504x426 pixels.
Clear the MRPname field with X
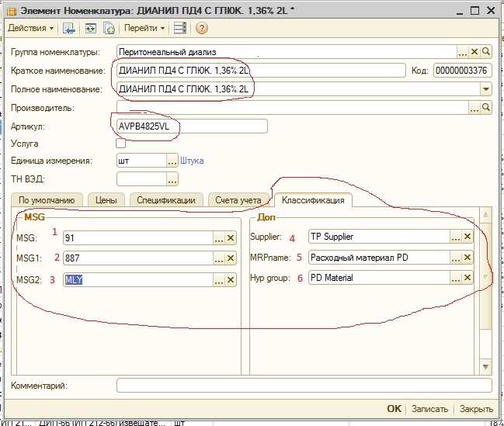468,257
